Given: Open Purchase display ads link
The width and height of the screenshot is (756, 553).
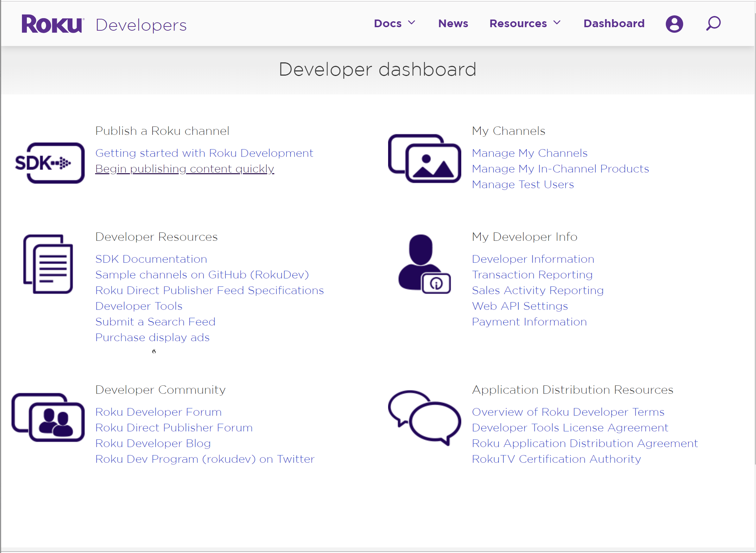Looking at the screenshot, I should (152, 337).
